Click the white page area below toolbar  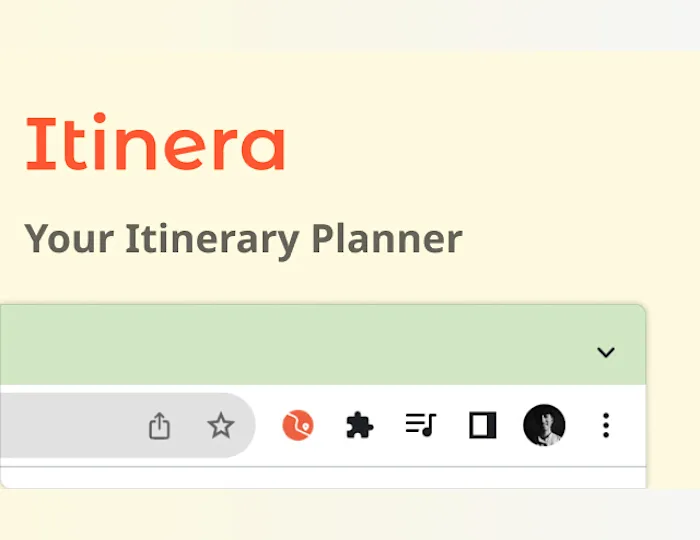coord(323,478)
